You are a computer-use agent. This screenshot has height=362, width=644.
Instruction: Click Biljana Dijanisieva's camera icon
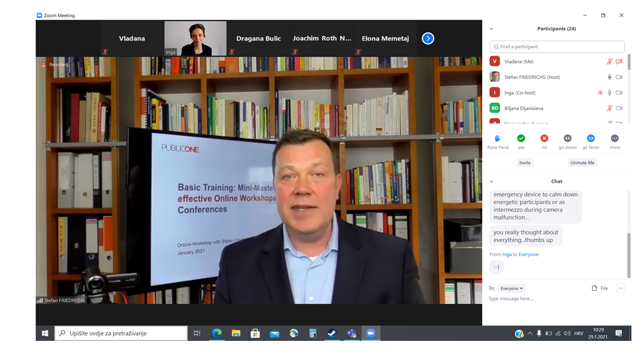619,108
